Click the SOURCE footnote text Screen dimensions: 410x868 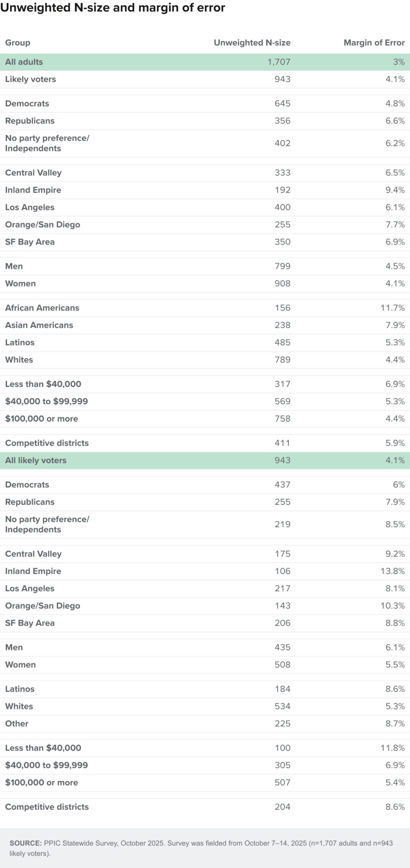point(201,848)
